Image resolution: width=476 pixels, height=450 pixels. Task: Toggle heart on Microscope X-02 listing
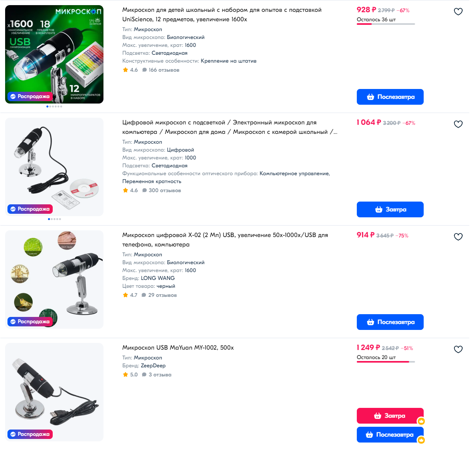[x=458, y=237]
